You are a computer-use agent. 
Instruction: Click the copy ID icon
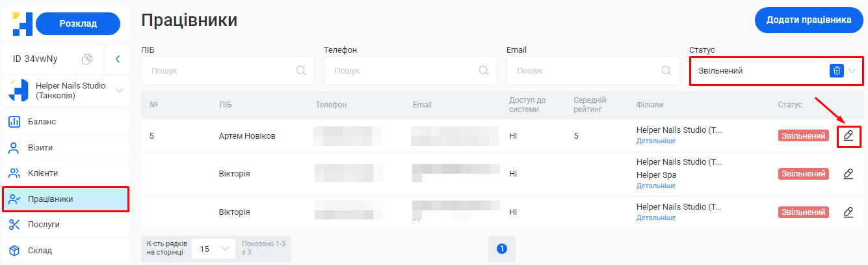pos(87,59)
